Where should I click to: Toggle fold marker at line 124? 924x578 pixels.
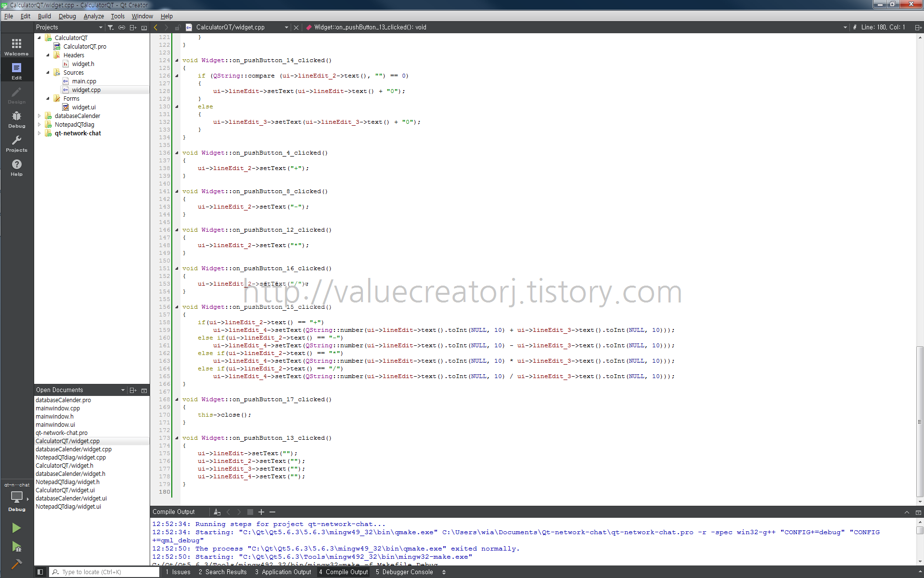point(177,60)
